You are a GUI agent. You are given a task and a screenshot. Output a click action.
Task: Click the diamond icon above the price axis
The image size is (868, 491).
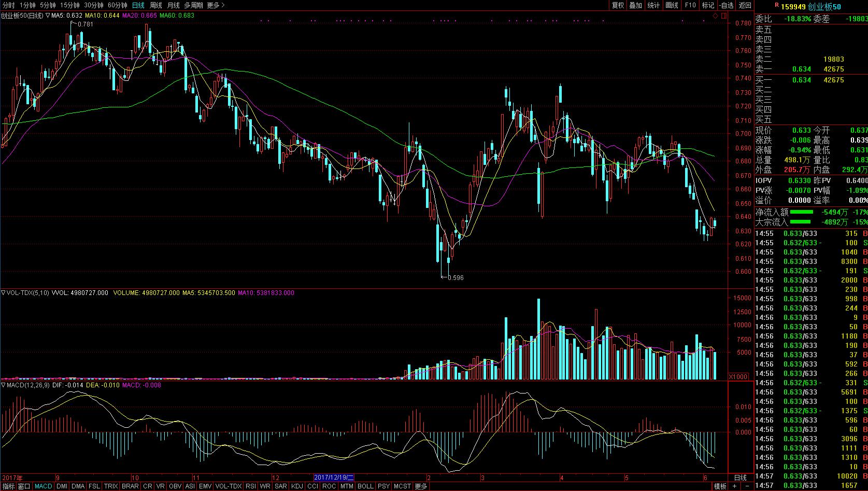pos(715,16)
